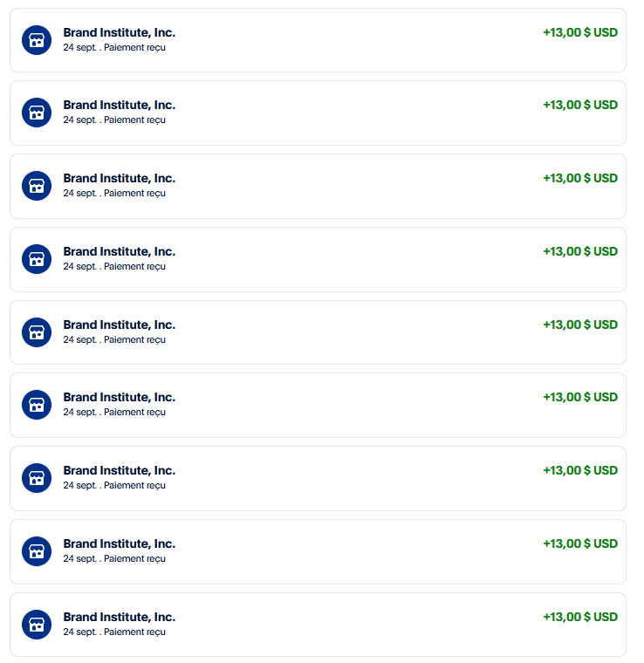Image resolution: width=644 pixels, height=663 pixels.
Task: Click the third transaction's store icon
Action: pyautogui.click(x=37, y=186)
